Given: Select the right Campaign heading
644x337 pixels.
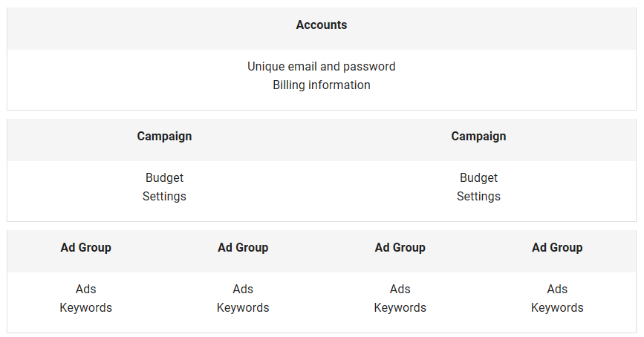Looking at the screenshot, I should click(478, 137).
